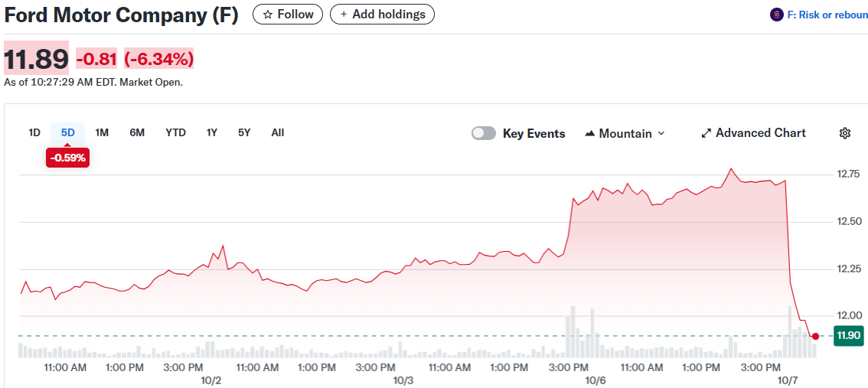
Task: Click the star icon in Follow
Action: [268, 15]
